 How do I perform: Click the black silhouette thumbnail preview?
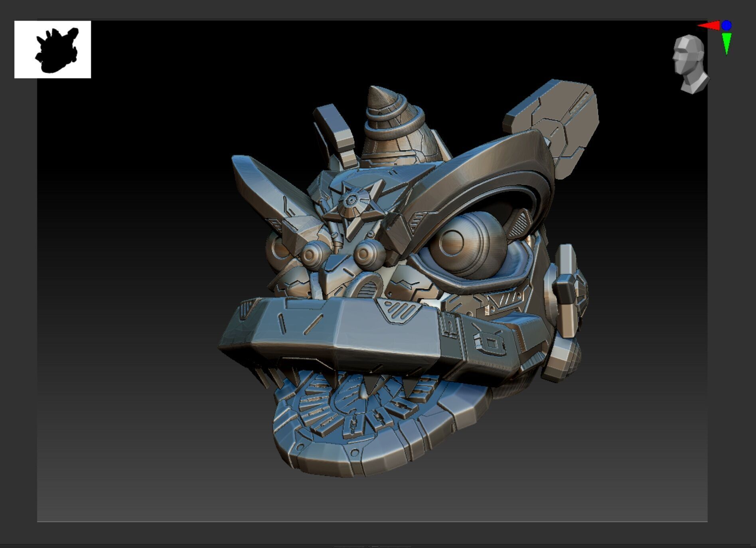pyautogui.click(x=53, y=49)
